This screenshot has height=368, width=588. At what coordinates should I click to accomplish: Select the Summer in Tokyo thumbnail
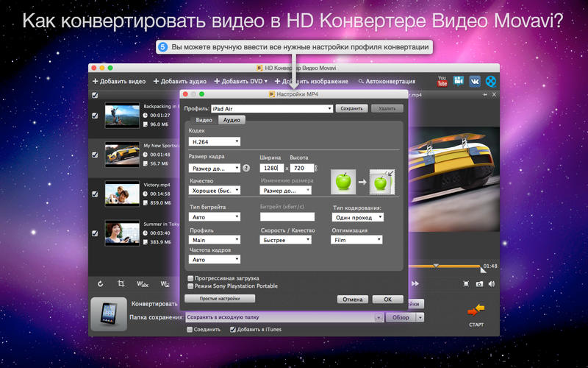[x=122, y=233]
